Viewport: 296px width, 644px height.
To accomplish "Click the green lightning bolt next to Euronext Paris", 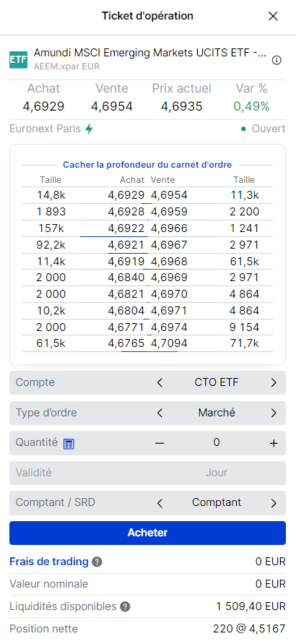I will pyautogui.click(x=89, y=129).
